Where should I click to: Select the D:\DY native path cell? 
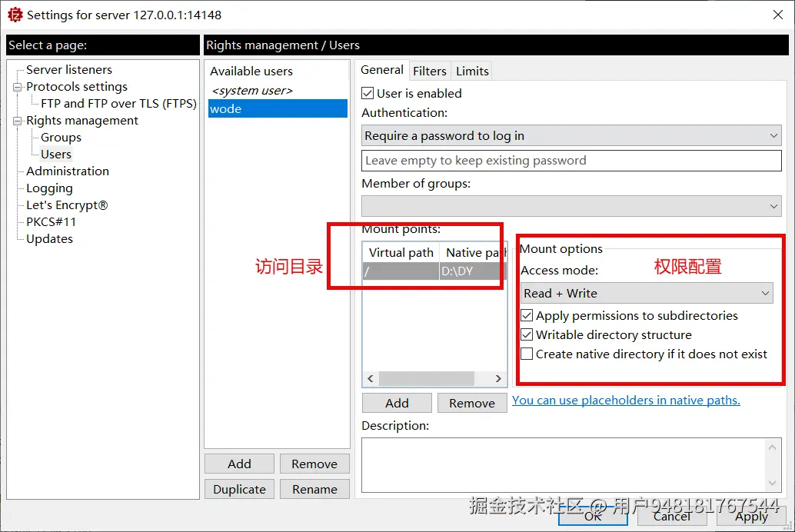click(x=473, y=271)
